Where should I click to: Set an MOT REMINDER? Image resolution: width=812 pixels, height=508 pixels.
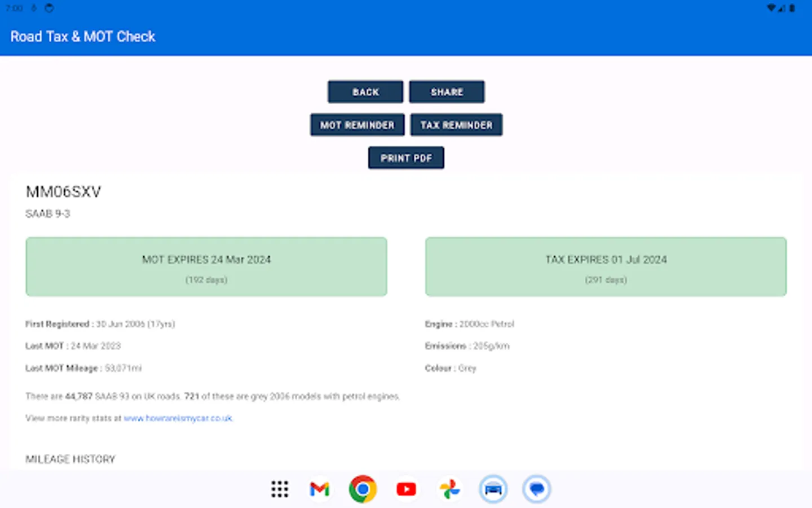point(357,125)
